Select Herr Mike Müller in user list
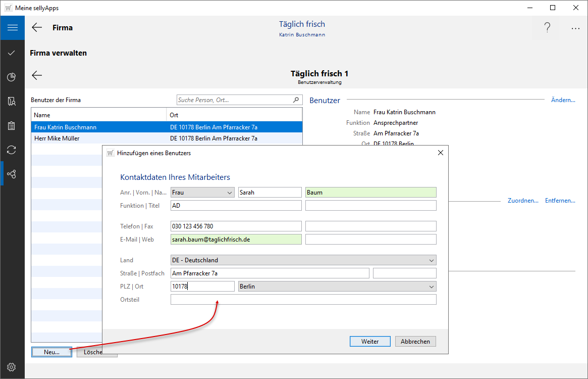 57,138
